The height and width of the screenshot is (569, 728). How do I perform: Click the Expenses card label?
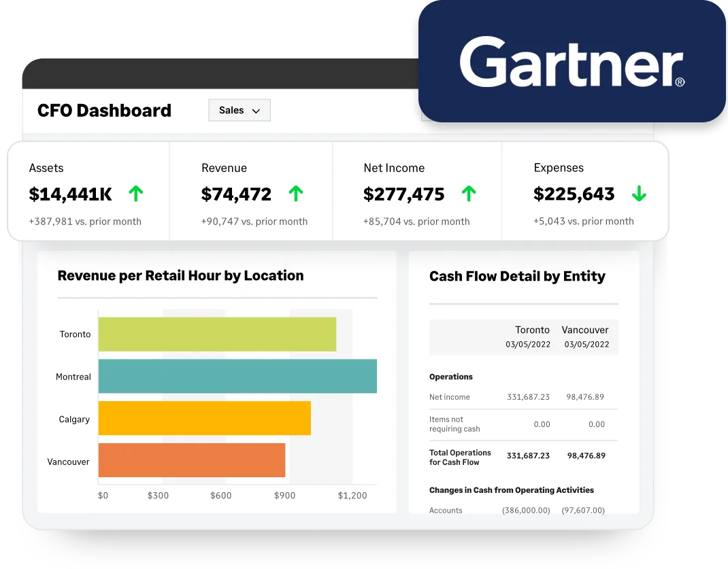[559, 168]
